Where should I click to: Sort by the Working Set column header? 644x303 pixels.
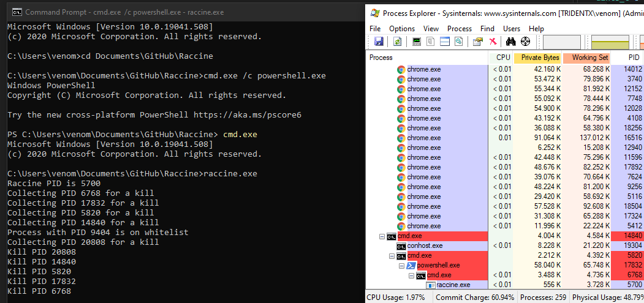pyautogui.click(x=586, y=58)
